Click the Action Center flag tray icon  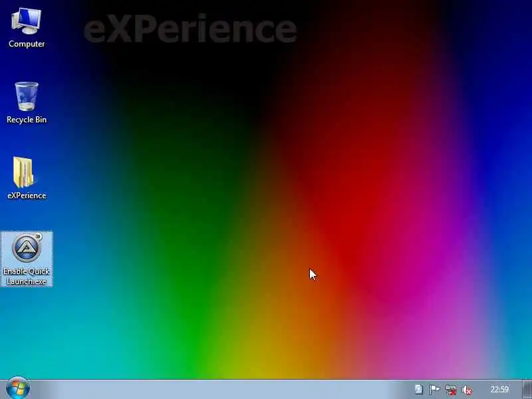tap(435, 390)
